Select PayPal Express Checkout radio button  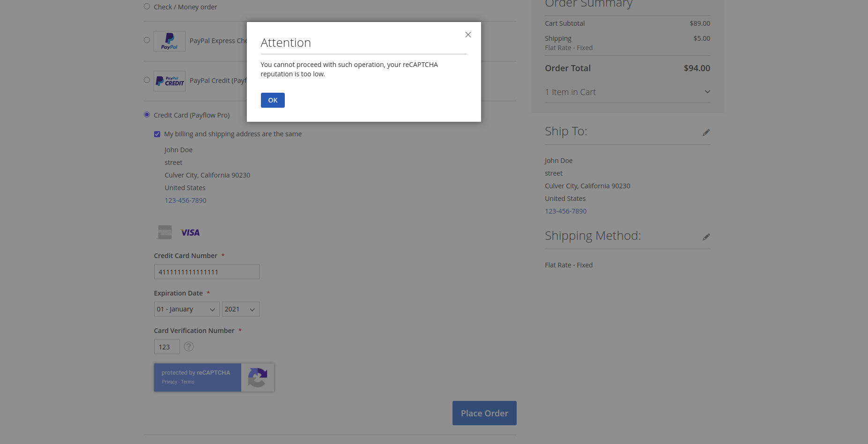click(x=147, y=40)
